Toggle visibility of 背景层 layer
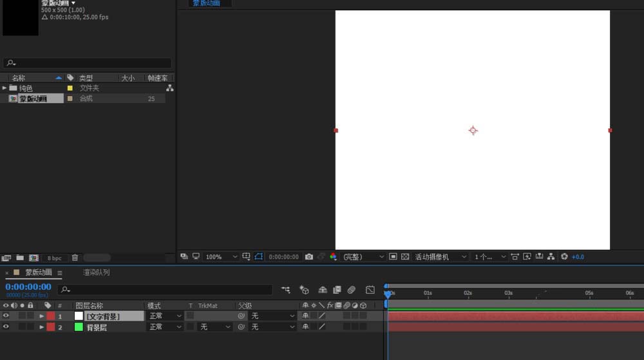644x360 pixels. 6,327
